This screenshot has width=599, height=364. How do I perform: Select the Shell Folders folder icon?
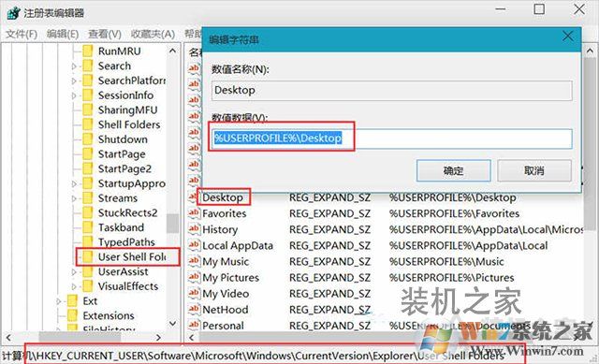tap(88, 124)
